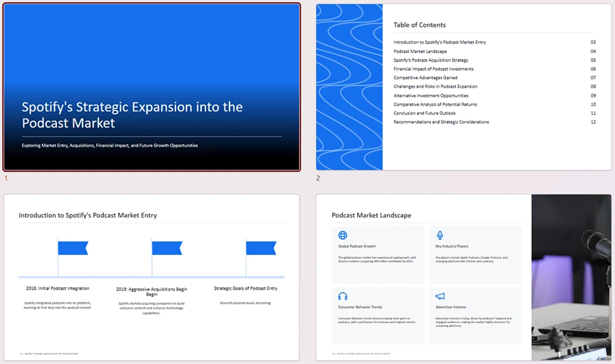Screen dimensions: 615x364
Task: Click 'Alternative Investment Opportunities' contents entry
Action: click(431, 95)
